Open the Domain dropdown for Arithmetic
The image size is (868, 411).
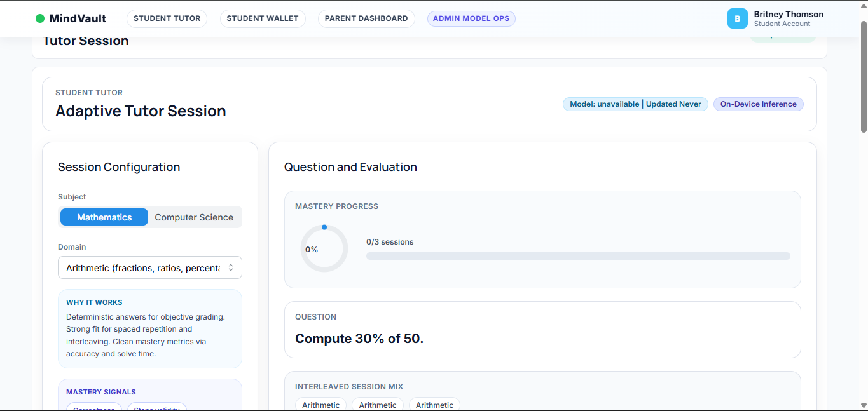(x=143, y=268)
